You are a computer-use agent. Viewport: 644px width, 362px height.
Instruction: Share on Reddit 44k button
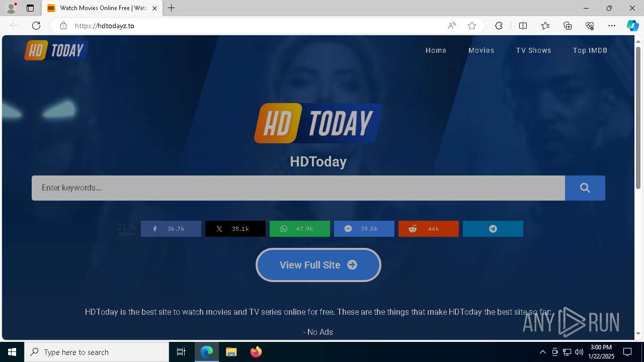pyautogui.click(x=429, y=229)
